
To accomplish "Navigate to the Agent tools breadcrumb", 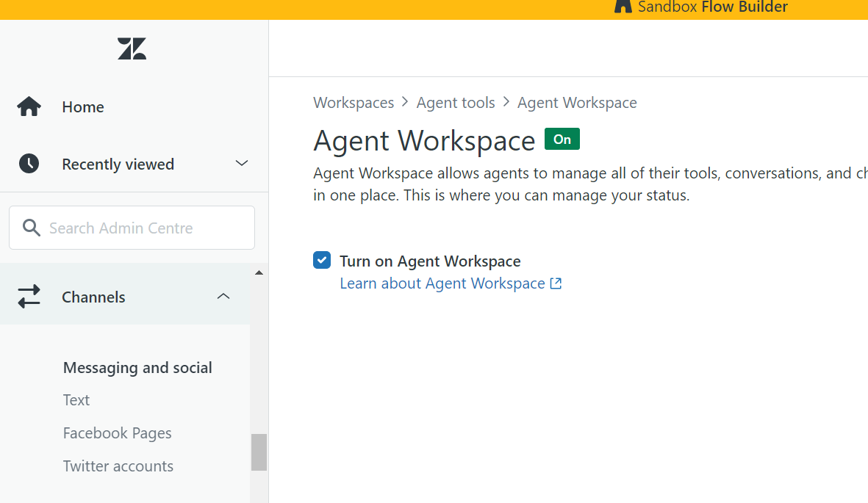I will pos(456,103).
